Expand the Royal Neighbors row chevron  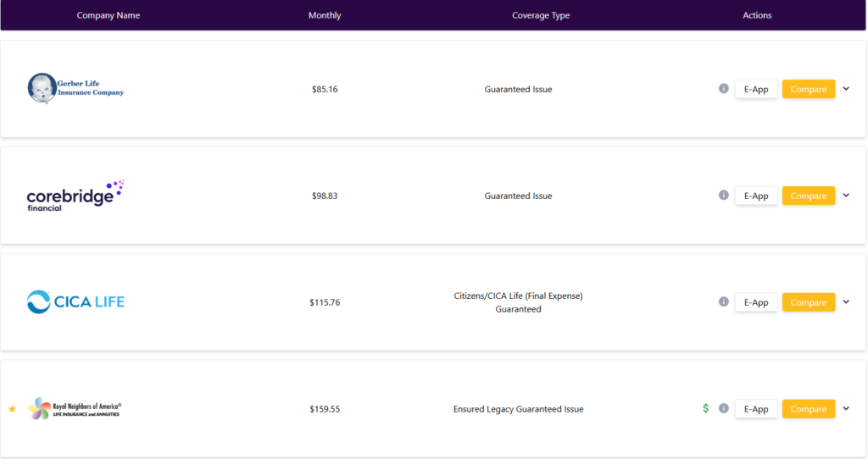[x=846, y=409]
